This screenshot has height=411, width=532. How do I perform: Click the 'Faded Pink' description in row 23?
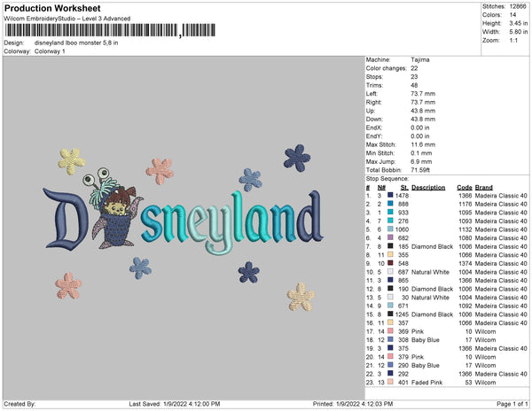426,382
